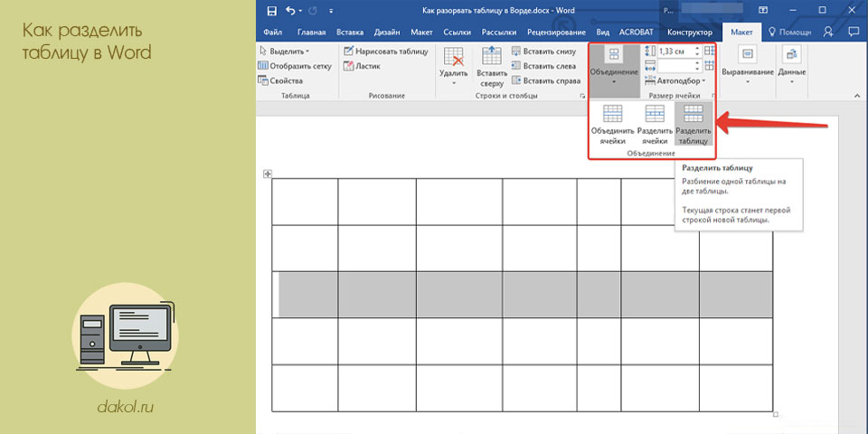Viewport: 868px width, 434px height.
Task: Click the row height stepper arrows
Action: (x=697, y=52)
